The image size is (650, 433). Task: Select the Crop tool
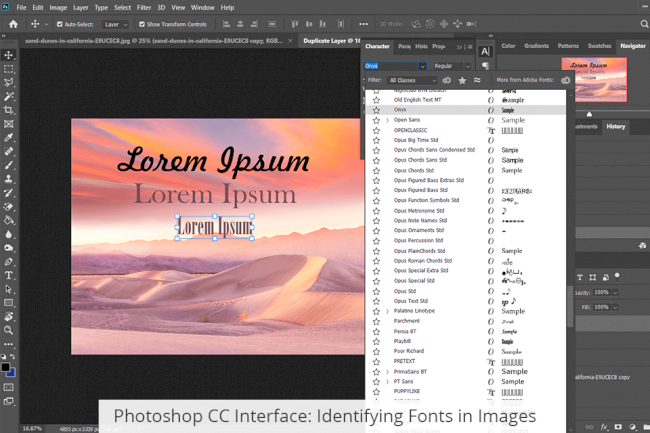tap(9, 110)
